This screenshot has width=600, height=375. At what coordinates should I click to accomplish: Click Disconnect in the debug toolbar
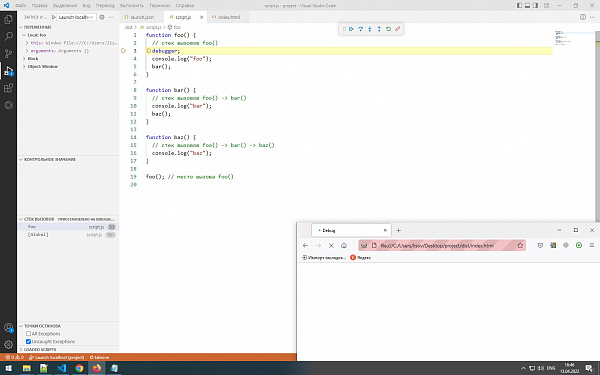point(398,29)
